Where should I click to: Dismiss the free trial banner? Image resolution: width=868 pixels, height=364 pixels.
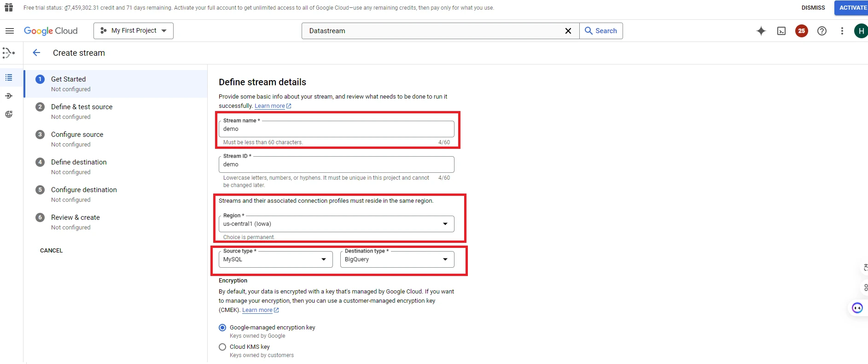[813, 8]
